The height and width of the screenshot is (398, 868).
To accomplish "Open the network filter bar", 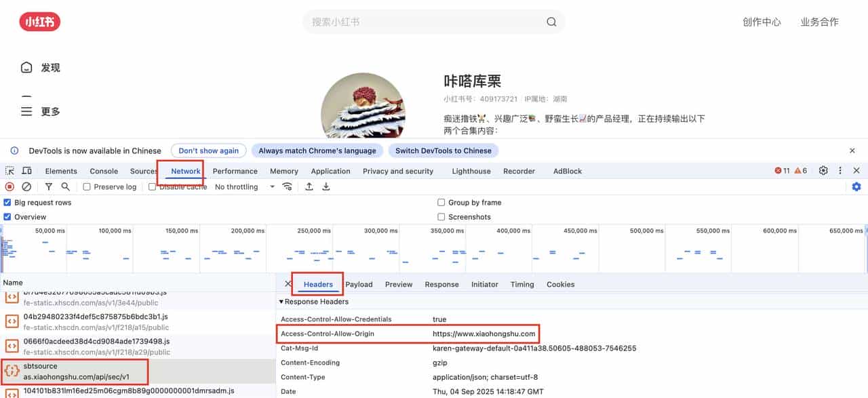I will click(x=47, y=186).
